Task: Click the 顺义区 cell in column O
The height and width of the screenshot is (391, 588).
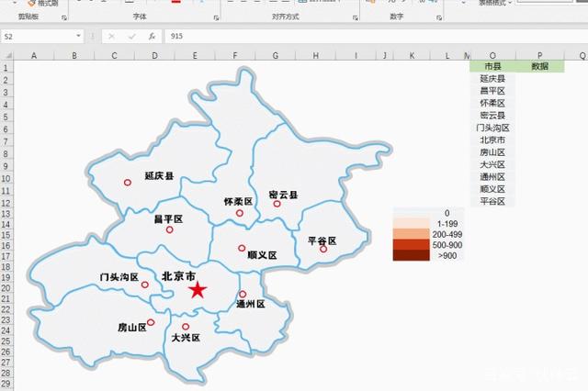Action: 492,189
